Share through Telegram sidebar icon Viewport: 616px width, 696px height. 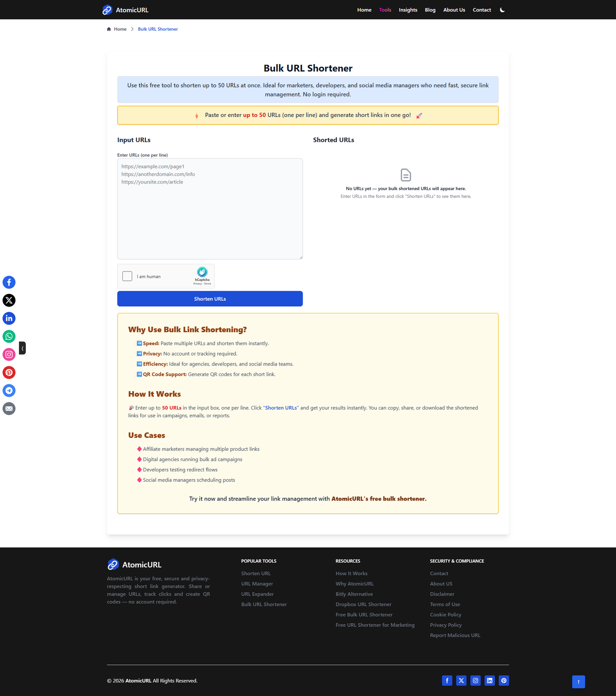pyautogui.click(x=9, y=390)
